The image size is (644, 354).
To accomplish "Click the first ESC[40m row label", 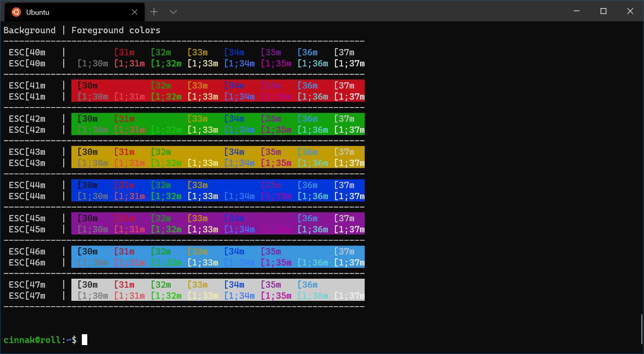I will point(27,52).
